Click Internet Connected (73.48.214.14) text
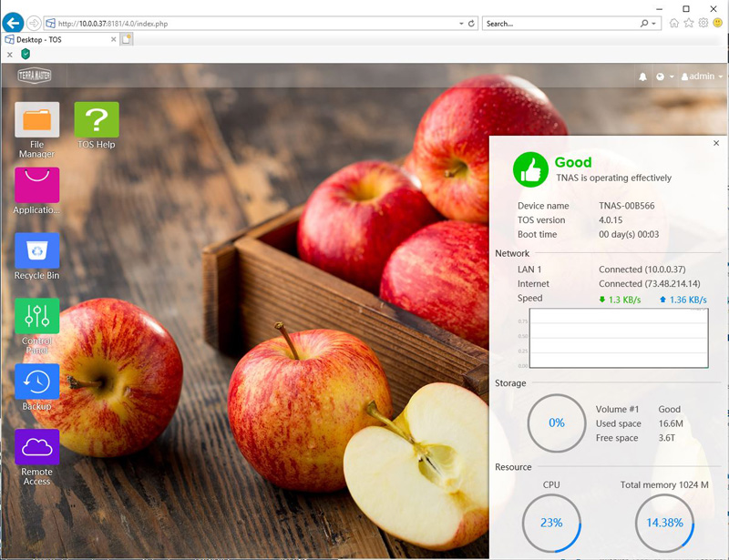This screenshot has width=729, height=560. tap(650, 284)
